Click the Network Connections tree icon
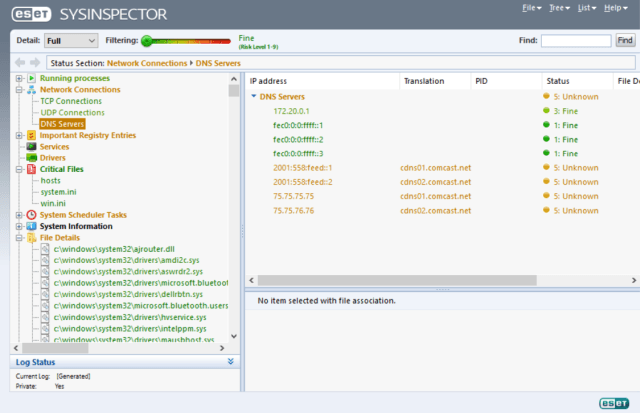 click(31, 90)
